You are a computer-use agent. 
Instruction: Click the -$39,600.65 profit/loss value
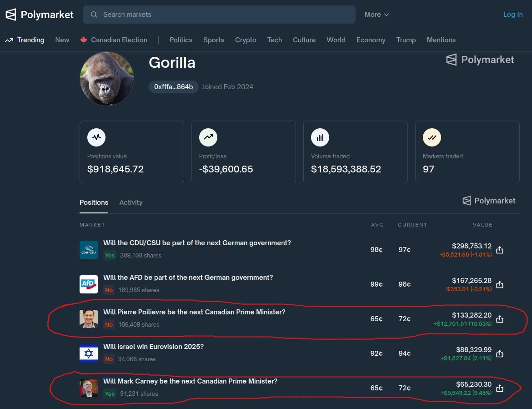click(x=226, y=169)
